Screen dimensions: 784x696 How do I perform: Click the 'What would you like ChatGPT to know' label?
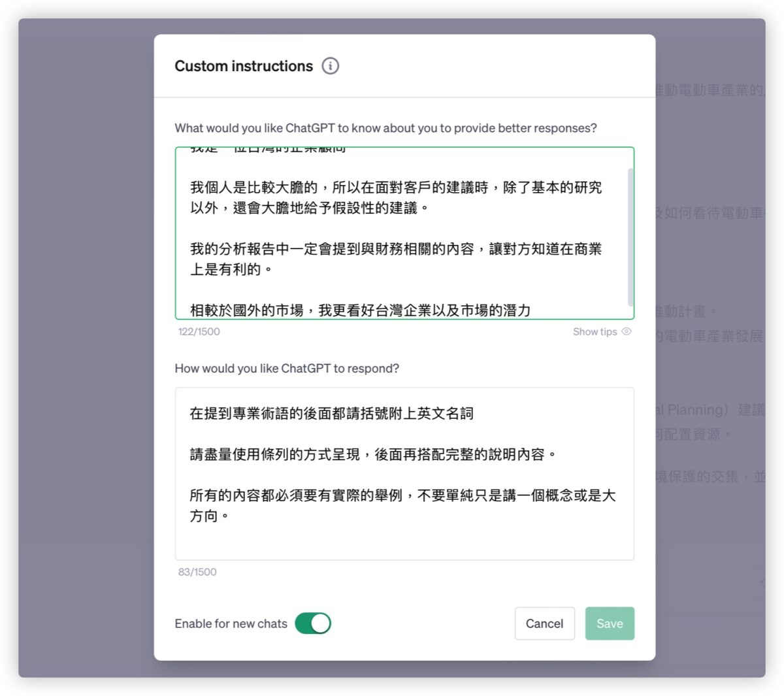coord(385,128)
